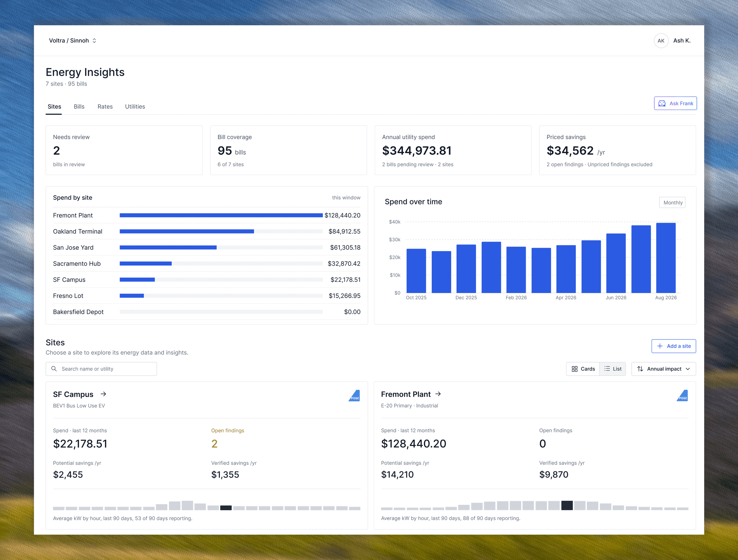The width and height of the screenshot is (738, 560).
Task: Click the sort arrows icon
Action: (x=640, y=369)
